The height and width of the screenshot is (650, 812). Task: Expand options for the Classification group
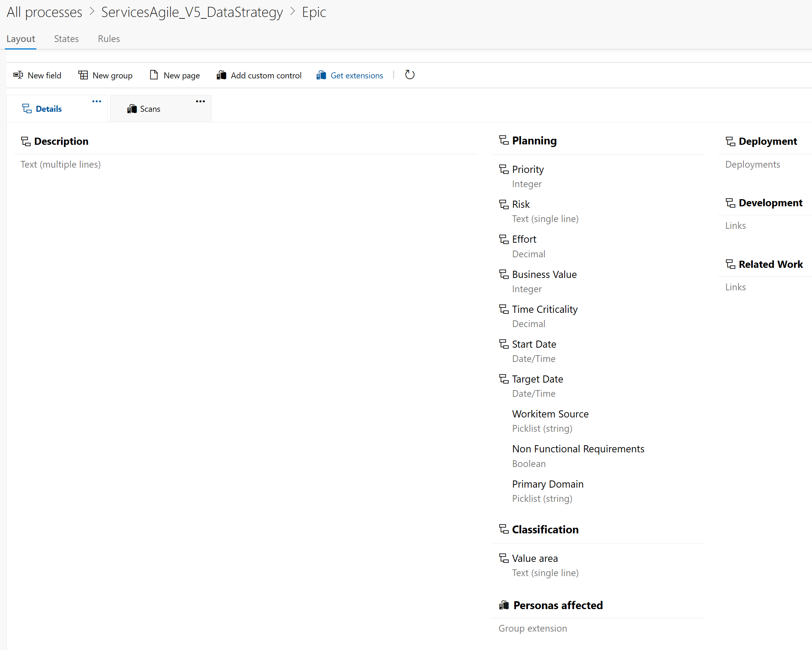pyautogui.click(x=504, y=529)
